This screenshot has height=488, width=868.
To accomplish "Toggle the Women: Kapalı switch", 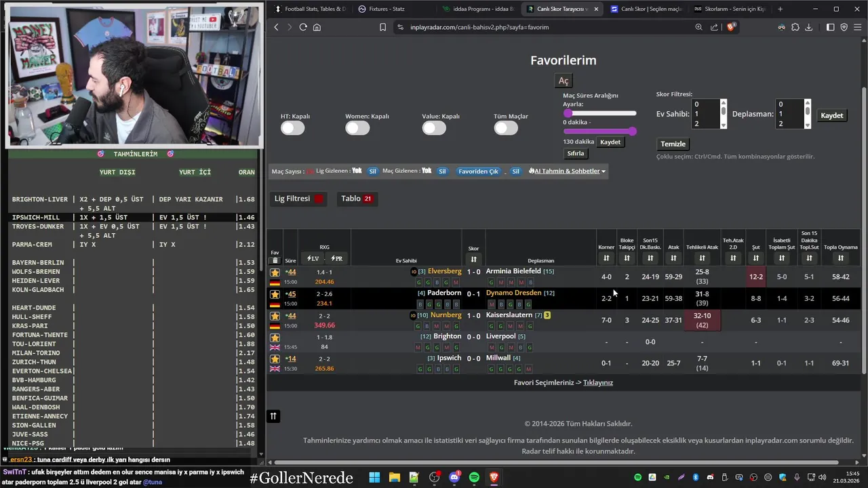I will click(x=357, y=127).
